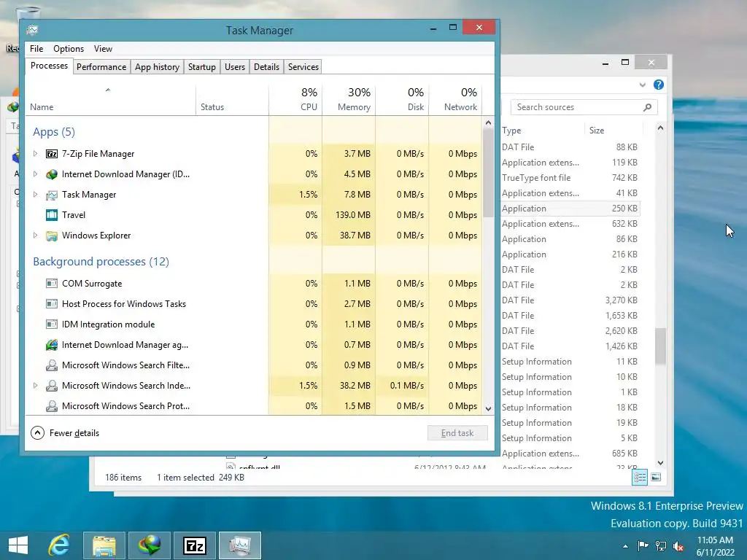Open File Explorer from the taskbar
The height and width of the screenshot is (560, 747).
[104, 545]
